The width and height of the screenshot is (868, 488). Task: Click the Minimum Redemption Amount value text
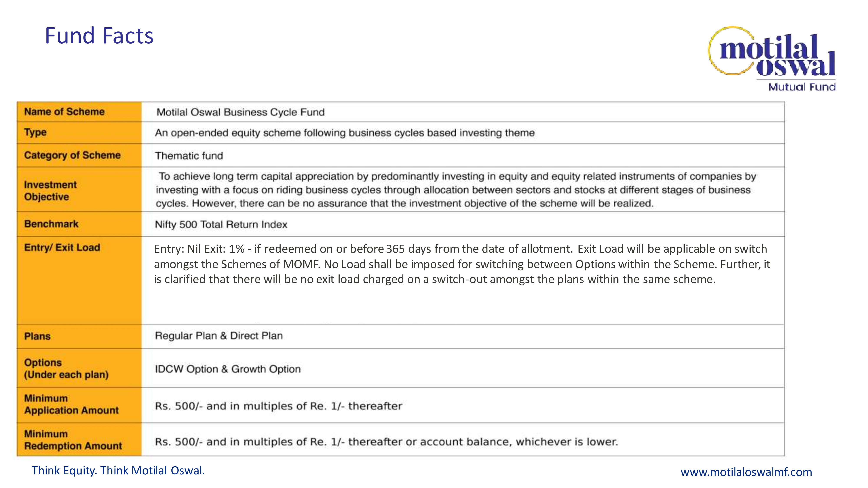[386, 442]
